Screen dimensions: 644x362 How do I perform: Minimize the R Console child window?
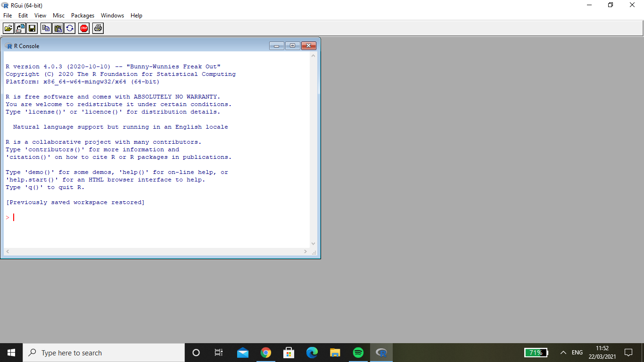pyautogui.click(x=277, y=46)
